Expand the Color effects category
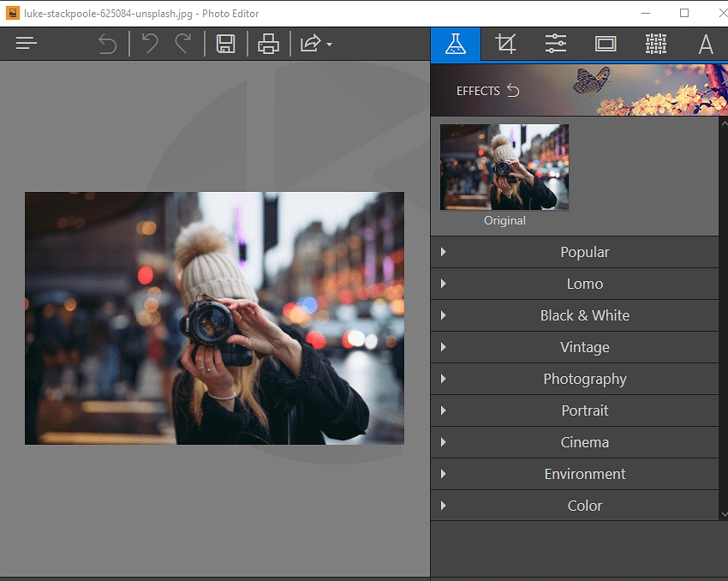 click(x=575, y=506)
